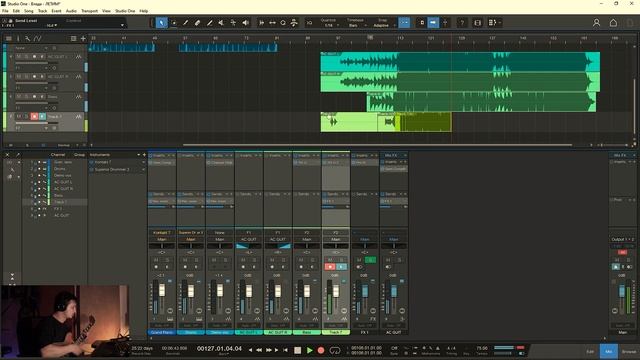
Task: Toggle monitor on Track 7 arrangement track
Action: pyautogui.click(x=42, y=116)
